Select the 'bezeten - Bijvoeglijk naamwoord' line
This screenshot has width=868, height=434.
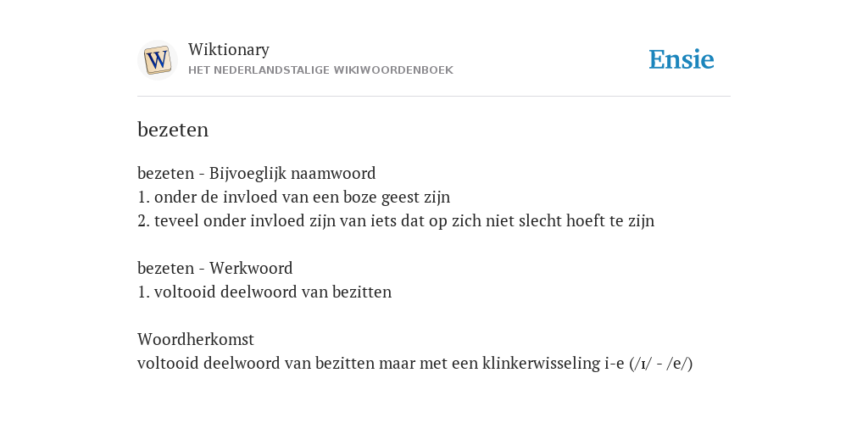(x=256, y=173)
